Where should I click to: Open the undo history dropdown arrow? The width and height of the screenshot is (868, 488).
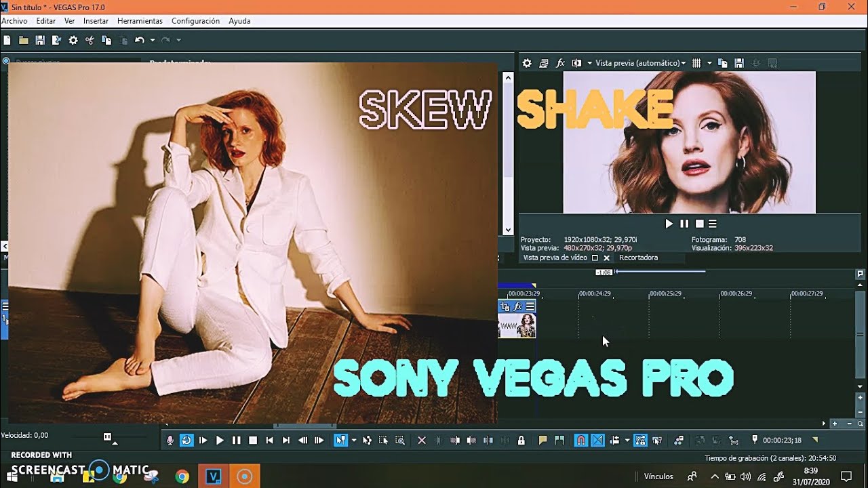[x=152, y=41]
